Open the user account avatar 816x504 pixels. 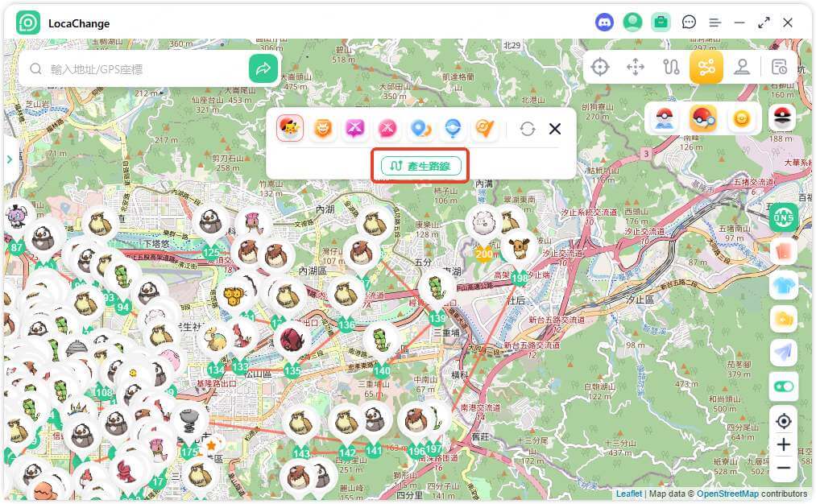[x=632, y=23]
